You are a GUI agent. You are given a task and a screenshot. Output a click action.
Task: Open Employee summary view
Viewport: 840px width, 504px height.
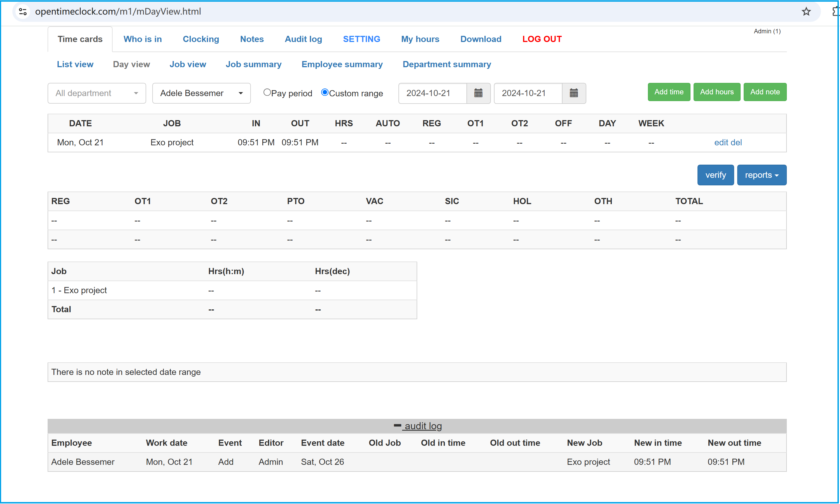tap(342, 64)
